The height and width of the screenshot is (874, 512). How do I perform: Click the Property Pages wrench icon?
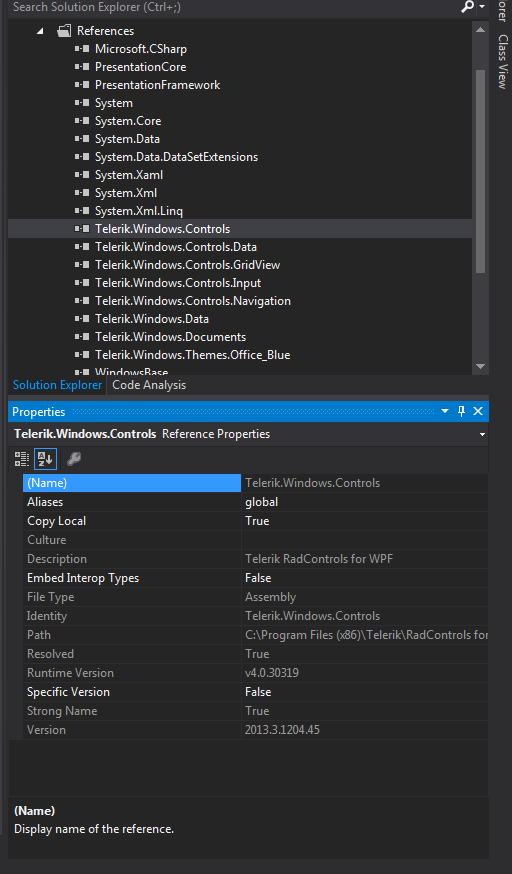click(74, 459)
